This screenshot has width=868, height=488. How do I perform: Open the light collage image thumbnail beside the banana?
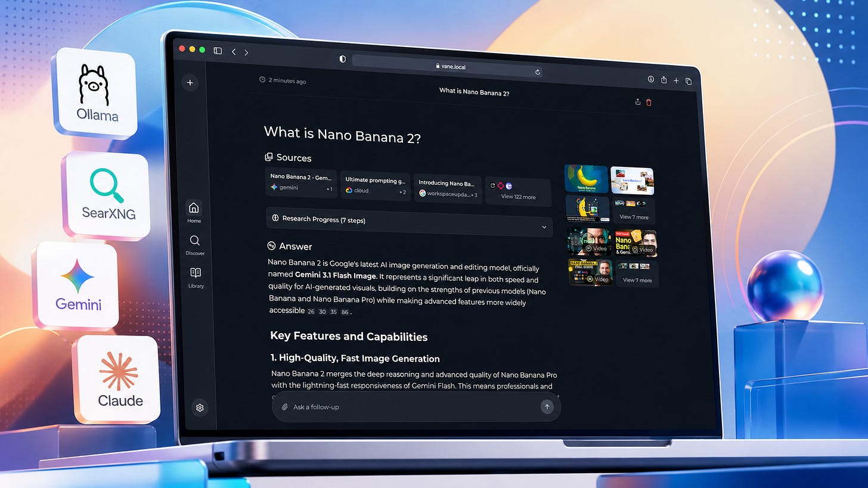632,181
